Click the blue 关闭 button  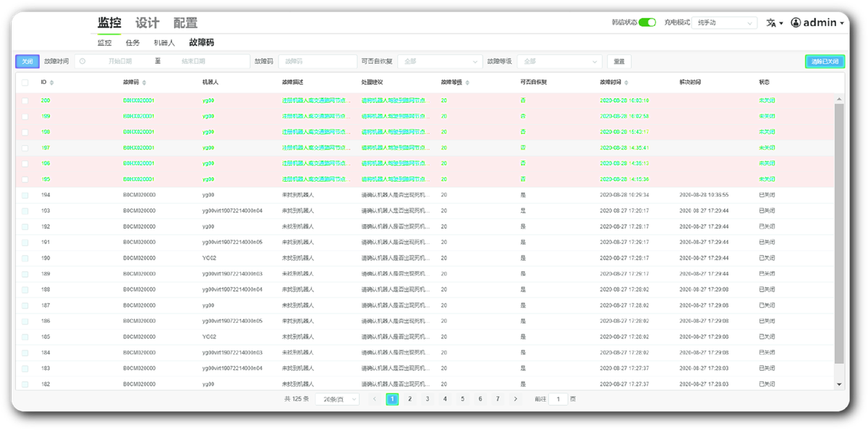[x=27, y=62]
